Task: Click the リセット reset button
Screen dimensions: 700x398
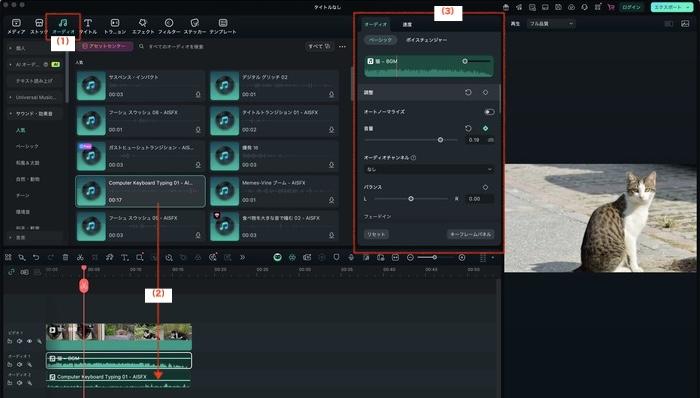Action: pyautogui.click(x=376, y=234)
